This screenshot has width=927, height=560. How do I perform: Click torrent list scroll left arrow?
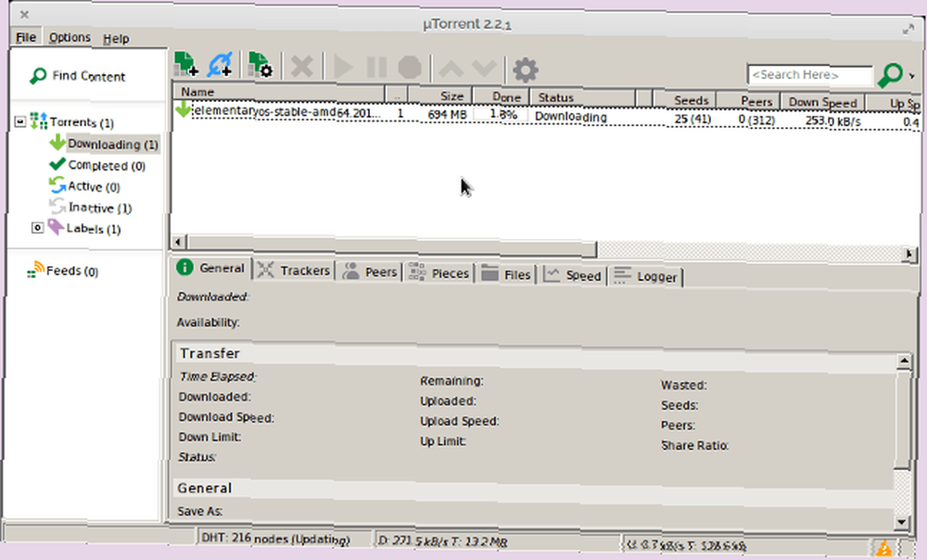(x=178, y=241)
